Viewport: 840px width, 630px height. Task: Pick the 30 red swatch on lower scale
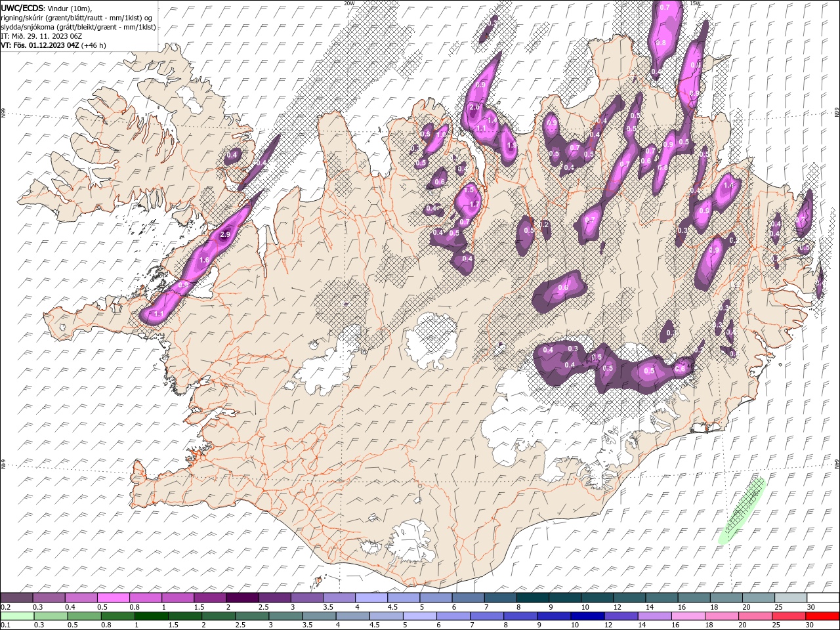pos(822,616)
